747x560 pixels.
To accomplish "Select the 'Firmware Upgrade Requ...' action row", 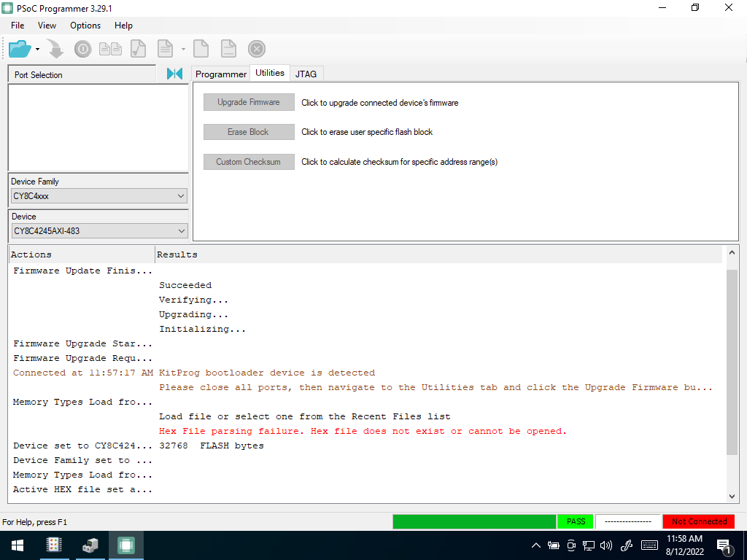I will (83, 358).
